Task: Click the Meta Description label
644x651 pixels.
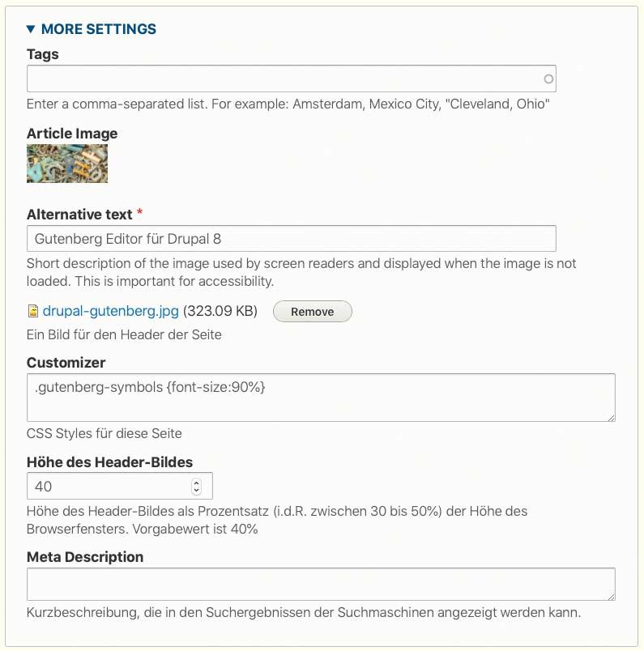Action: click(85, 557)
